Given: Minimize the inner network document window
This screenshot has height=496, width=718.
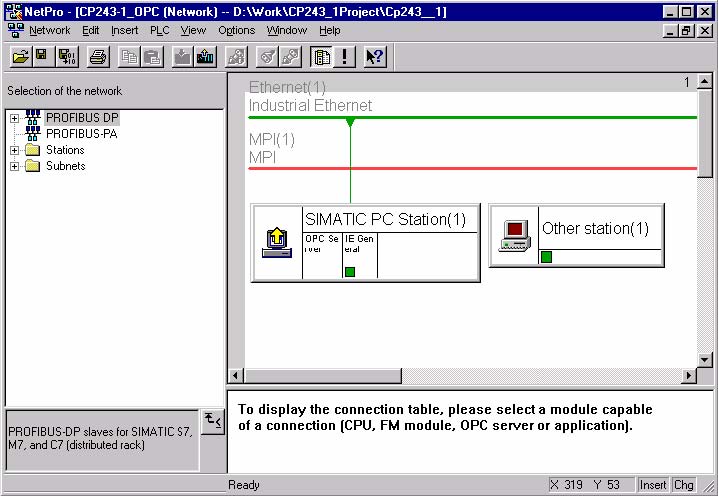Looking at the screenshot, I should 670,31.
